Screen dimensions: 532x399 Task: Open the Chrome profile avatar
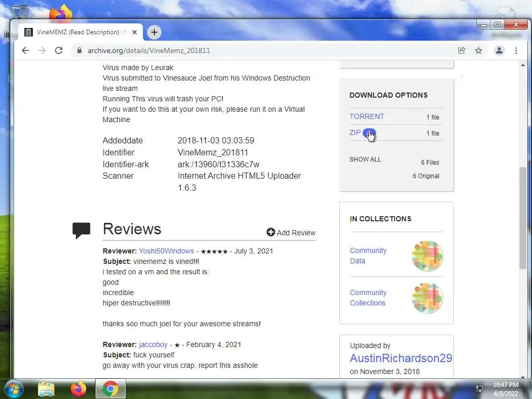(499, 50)
